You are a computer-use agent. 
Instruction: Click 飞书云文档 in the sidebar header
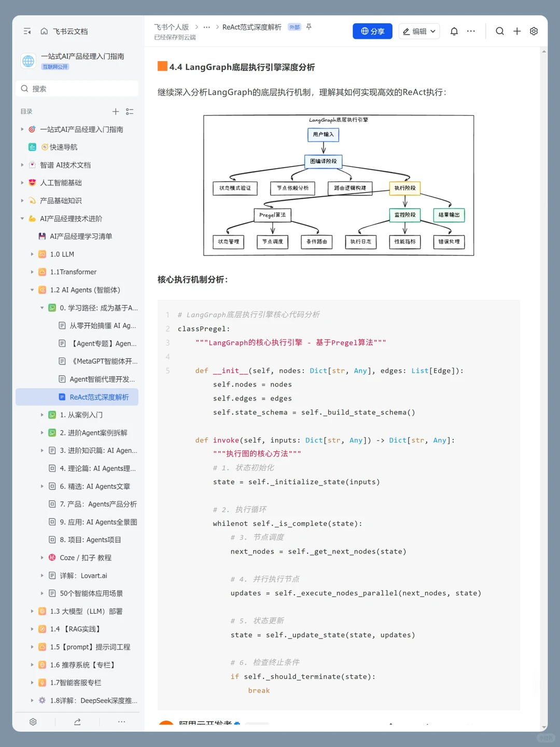coord(70,31)
